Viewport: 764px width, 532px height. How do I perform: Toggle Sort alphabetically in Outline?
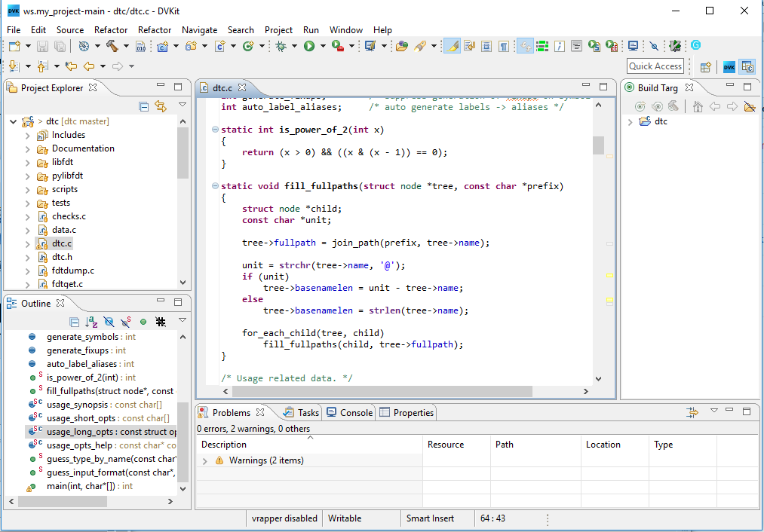pyautogui.click(x=91, y=321)
